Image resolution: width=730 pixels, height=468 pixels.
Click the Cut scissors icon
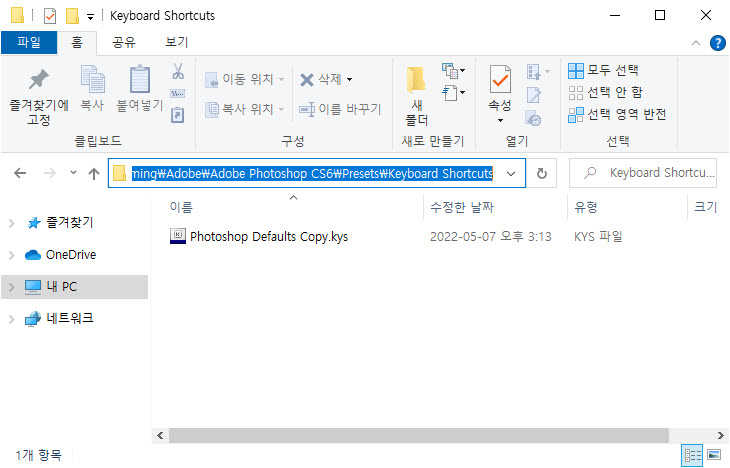(x=178, y=71)
